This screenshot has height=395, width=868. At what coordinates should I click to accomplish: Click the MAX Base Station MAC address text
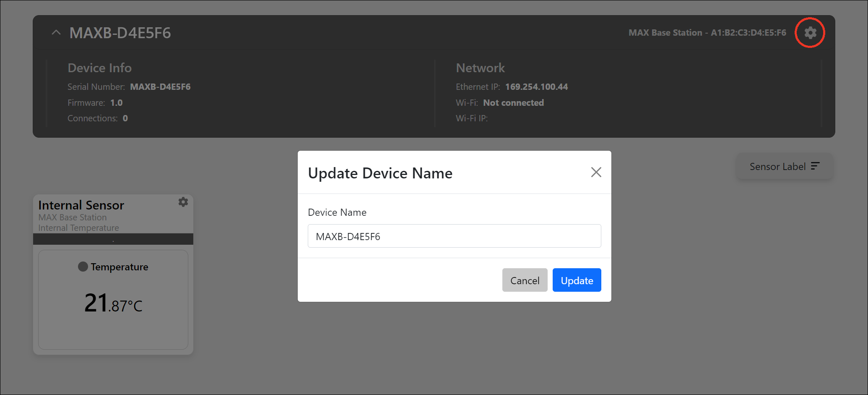[x=707, y=33]
